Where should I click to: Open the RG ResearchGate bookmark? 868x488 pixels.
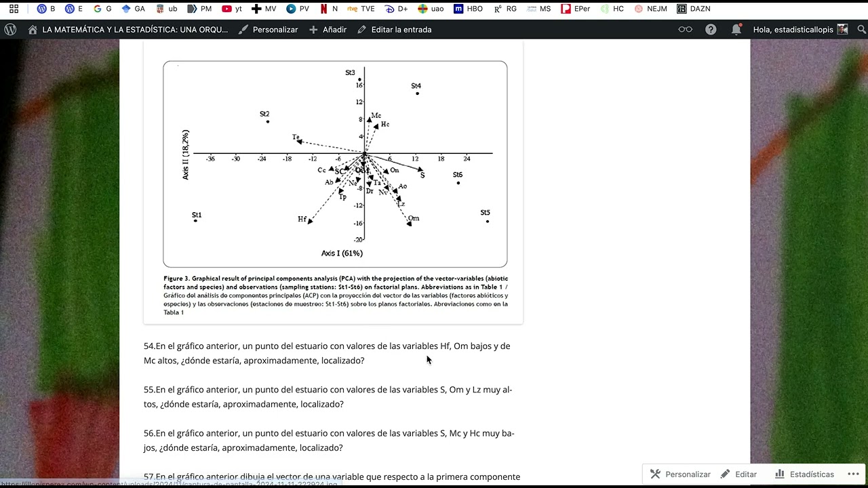click(x=505, y=9)
